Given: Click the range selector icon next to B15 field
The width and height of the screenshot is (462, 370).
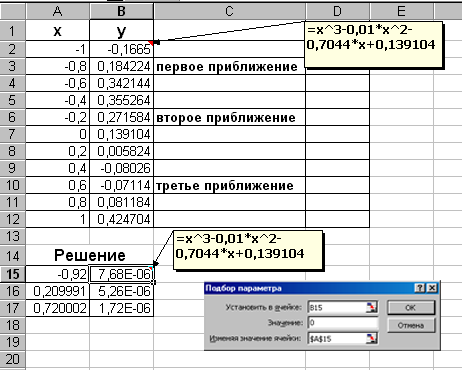Looking at the screenshot, I should [371, 307].
